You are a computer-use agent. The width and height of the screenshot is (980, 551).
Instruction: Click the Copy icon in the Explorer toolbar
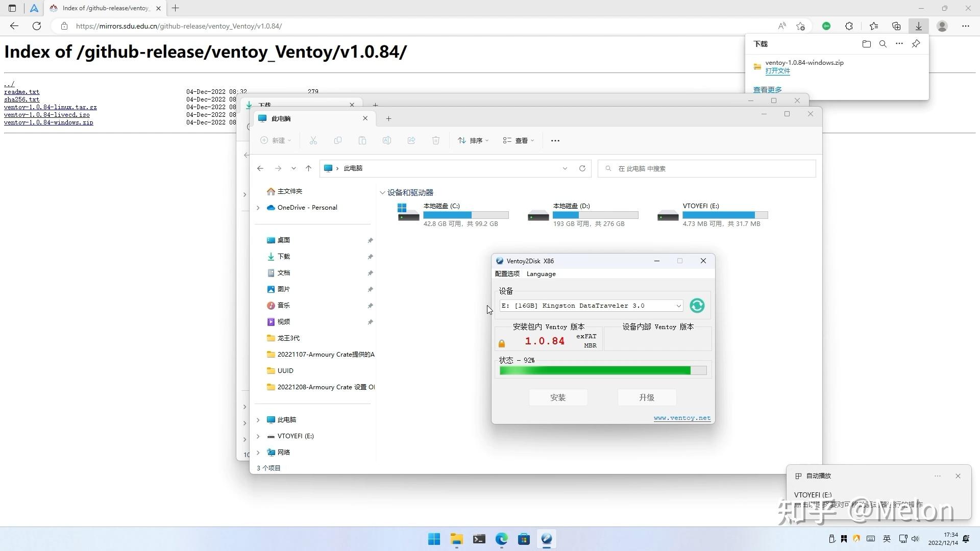[338, 140]
